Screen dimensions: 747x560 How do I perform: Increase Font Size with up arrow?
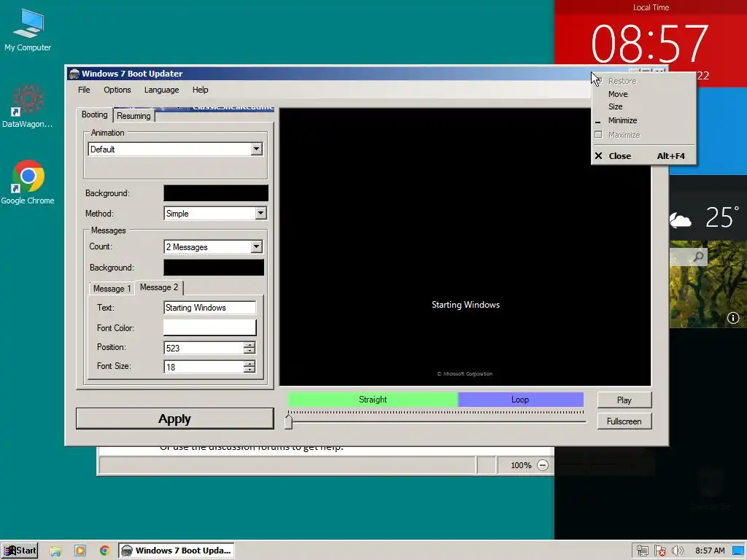pyautogui.click(x=249, y=364)
